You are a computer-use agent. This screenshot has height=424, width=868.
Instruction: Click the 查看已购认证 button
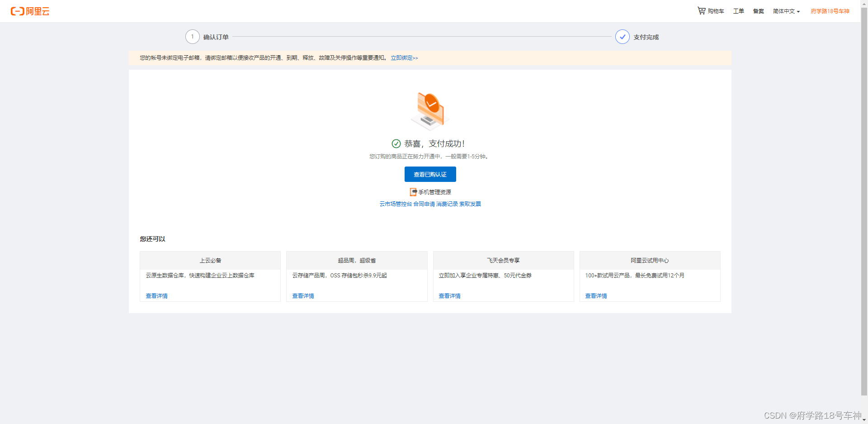pos(430,174)
